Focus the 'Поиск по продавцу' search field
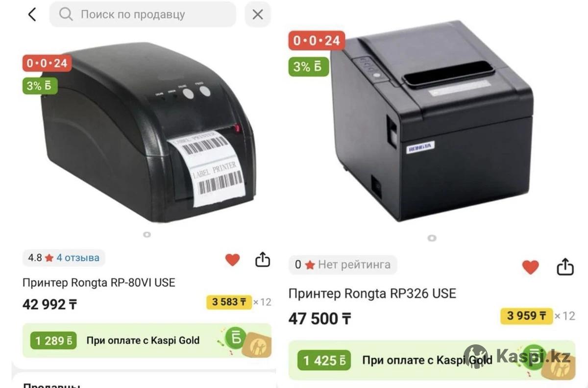This screenshot has width=588, height=388. click(143, 14)
